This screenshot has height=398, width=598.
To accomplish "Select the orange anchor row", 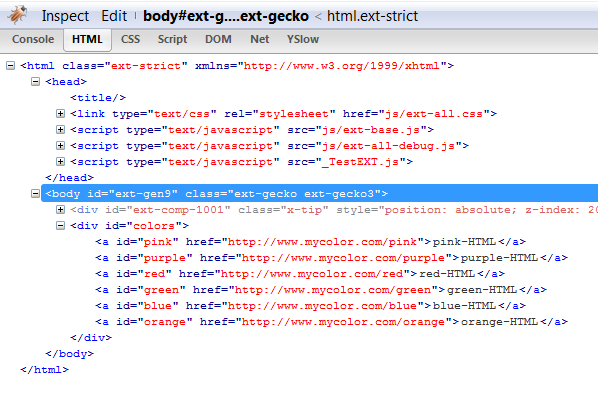I will (331, 322).
